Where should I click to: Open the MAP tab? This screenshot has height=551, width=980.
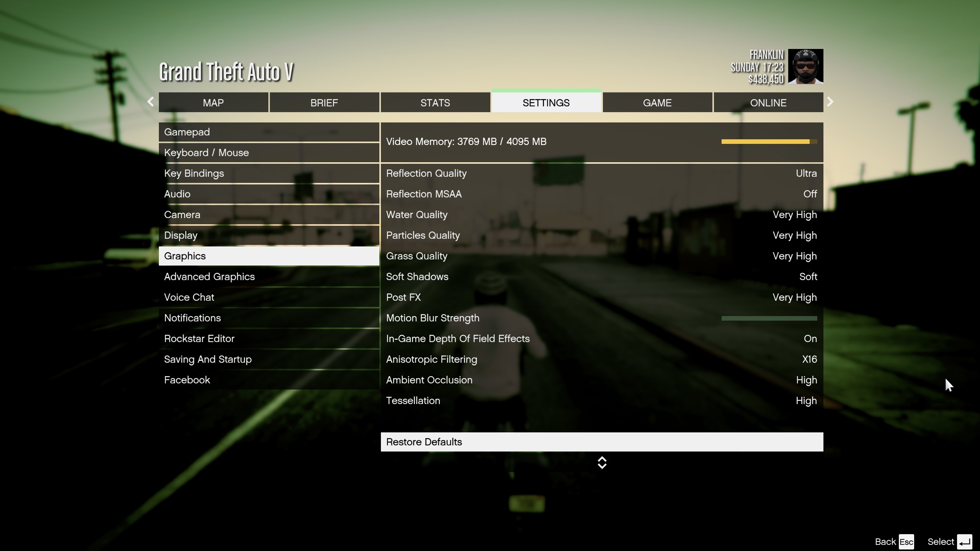point(213,102)
